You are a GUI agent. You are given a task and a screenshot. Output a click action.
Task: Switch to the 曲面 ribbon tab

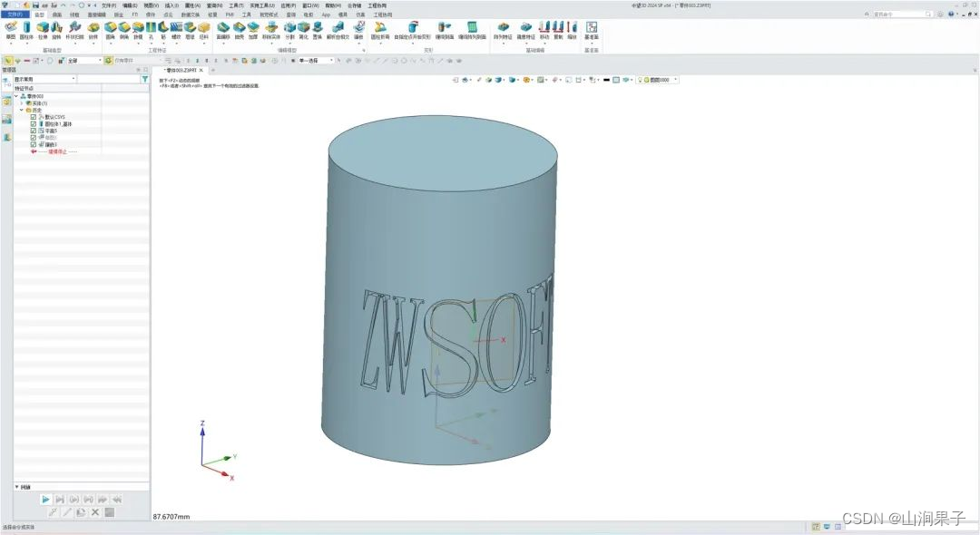tap(57, 15)
